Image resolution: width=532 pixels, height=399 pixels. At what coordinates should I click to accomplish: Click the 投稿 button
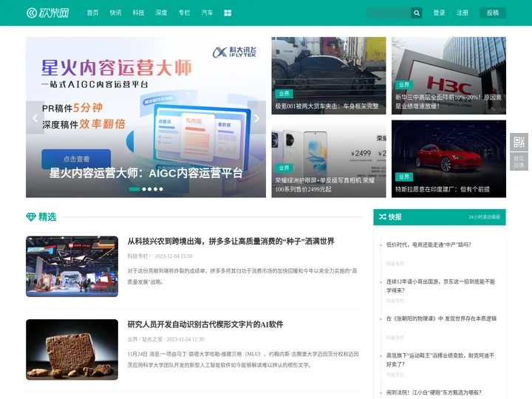pyautogui.click(x=493, y=13)
